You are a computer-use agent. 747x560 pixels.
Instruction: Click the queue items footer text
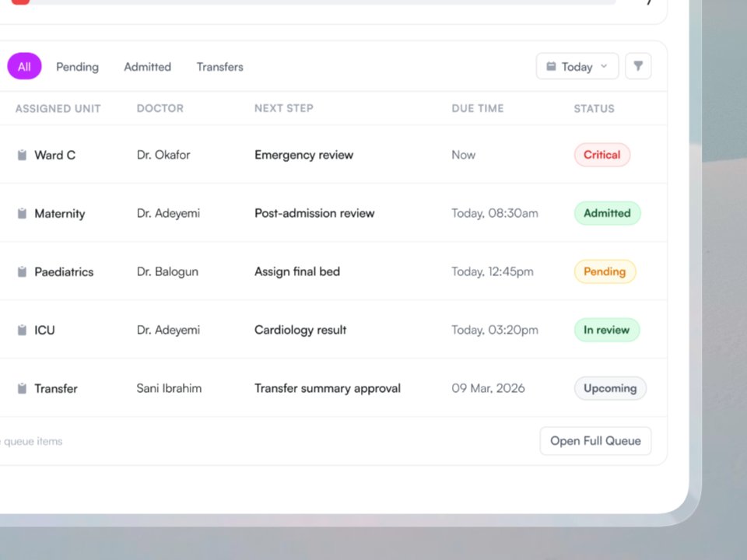31,442
